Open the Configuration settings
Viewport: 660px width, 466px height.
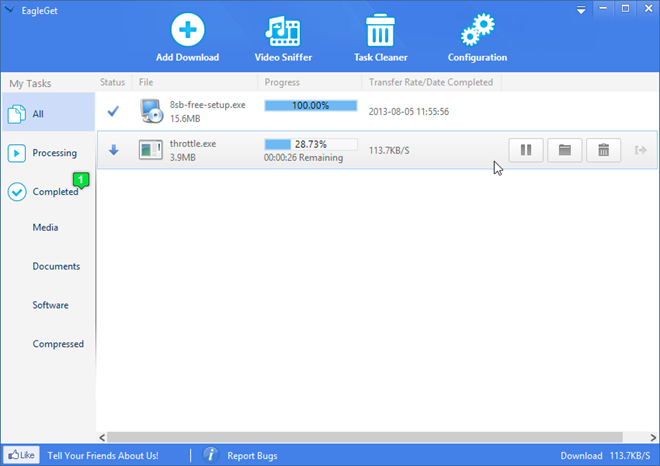tap(477, 30)
